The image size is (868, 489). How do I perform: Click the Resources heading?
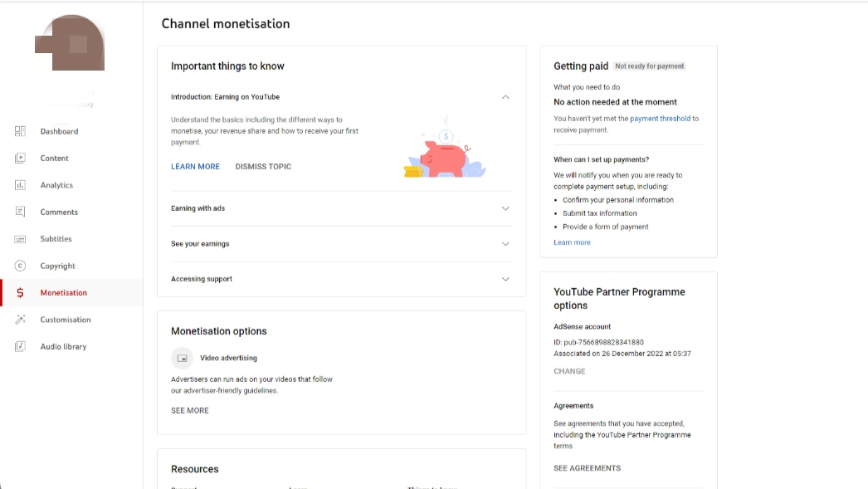[x=195, y=469]
